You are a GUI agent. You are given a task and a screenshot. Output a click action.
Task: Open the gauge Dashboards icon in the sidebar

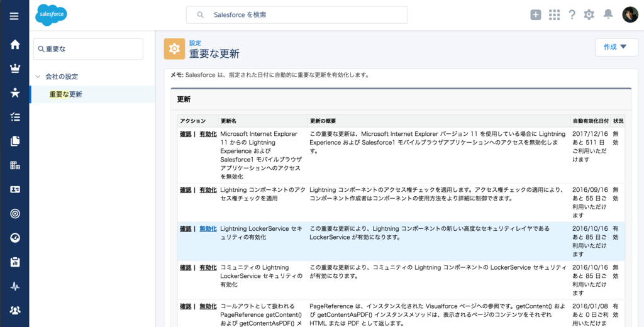15,238
